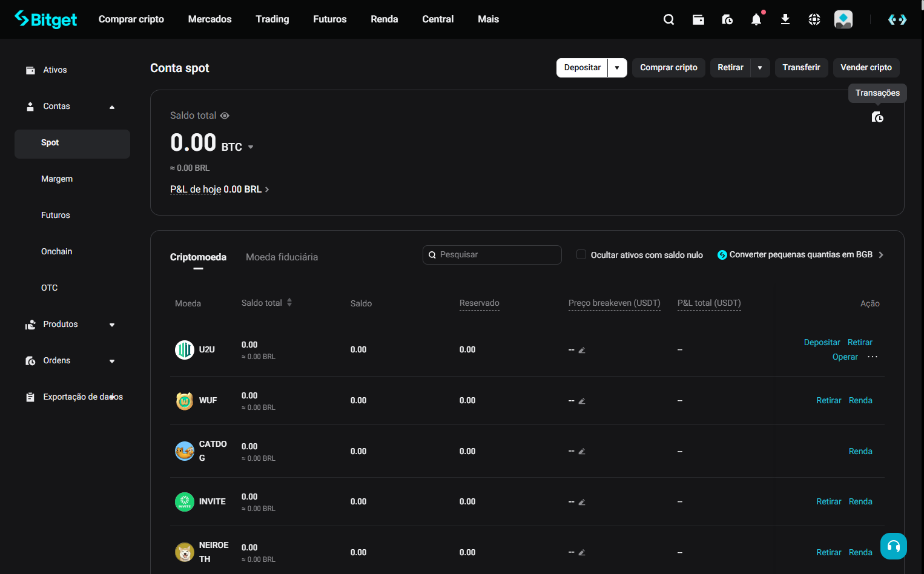Open P&L de hoje details
Screen dimensions: 924x574
tap(220, 190)
